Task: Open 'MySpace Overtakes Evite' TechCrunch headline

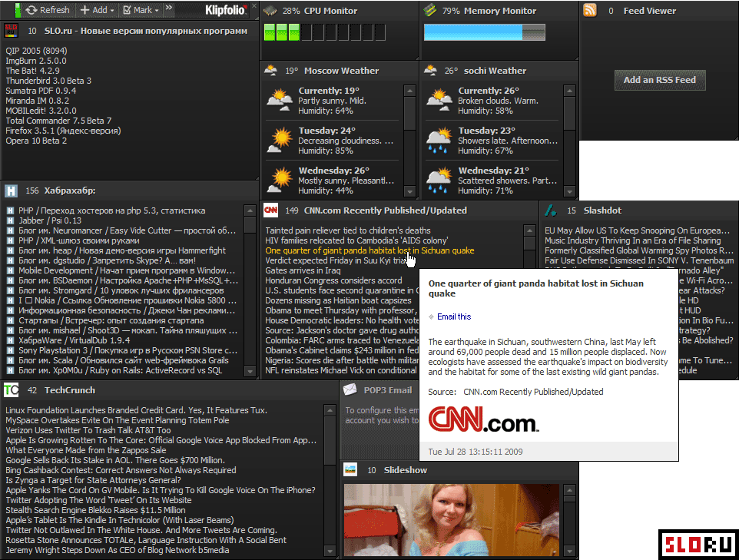Action: (118, 420)
